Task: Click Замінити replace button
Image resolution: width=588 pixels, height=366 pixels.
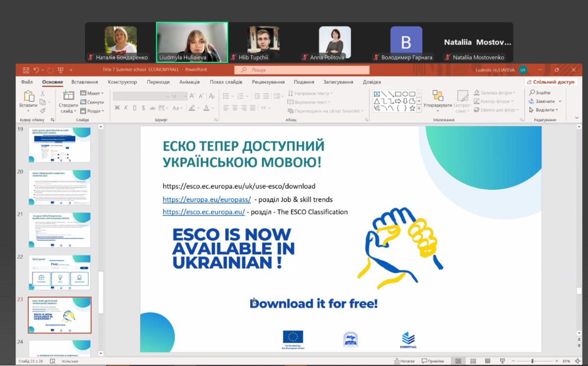Action: click(545, 102)
